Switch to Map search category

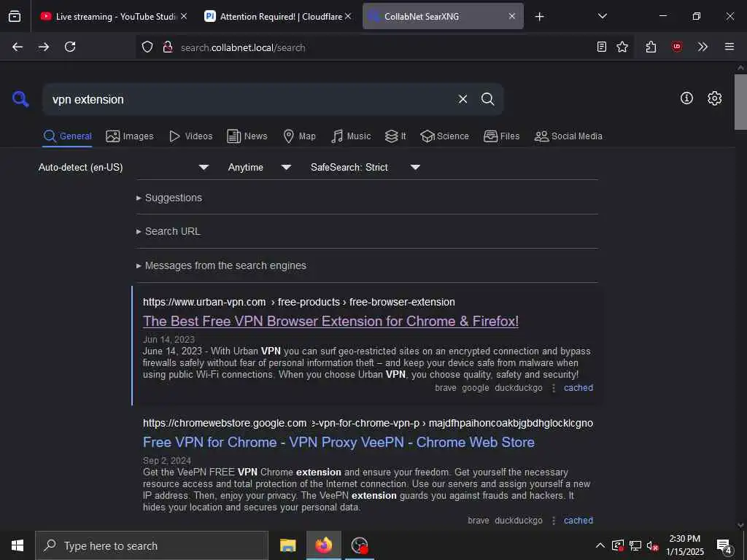tap(299, 136)
